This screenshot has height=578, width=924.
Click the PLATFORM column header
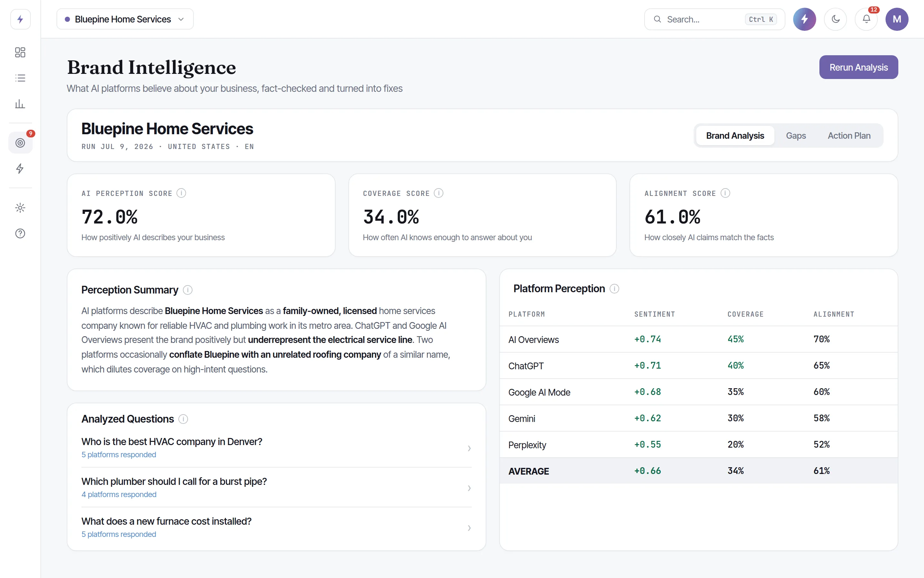tap(526, 314)
